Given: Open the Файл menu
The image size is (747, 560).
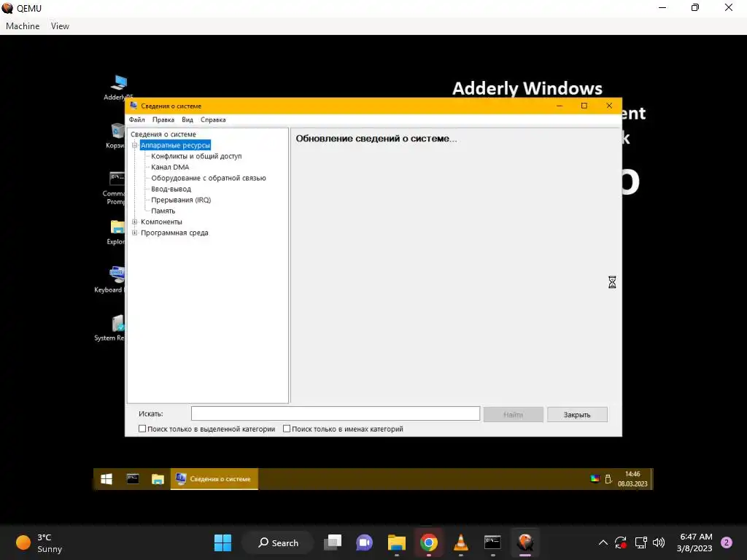Looking at the screenshot, I should 136,120.
